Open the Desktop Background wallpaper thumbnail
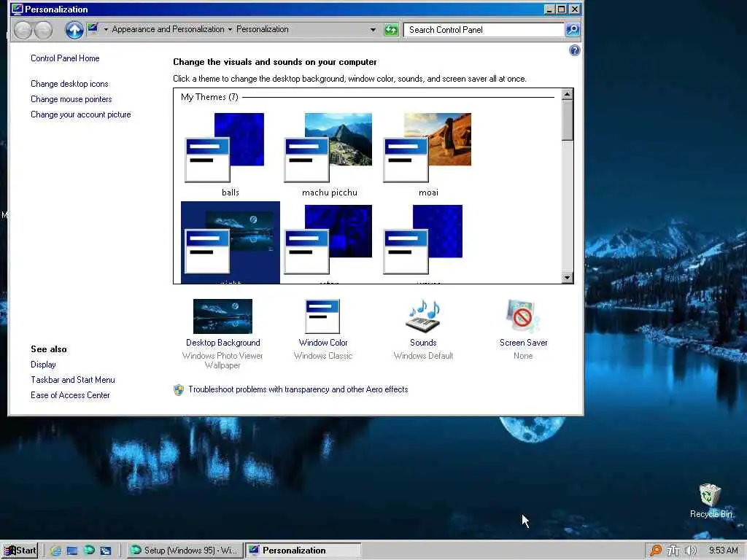This screenshot has height=560, width=747. coord(222,316)
